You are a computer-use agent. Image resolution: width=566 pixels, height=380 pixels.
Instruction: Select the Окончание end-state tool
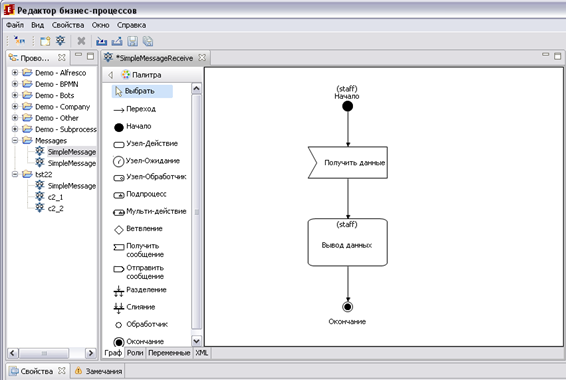[x=139, y=341]
